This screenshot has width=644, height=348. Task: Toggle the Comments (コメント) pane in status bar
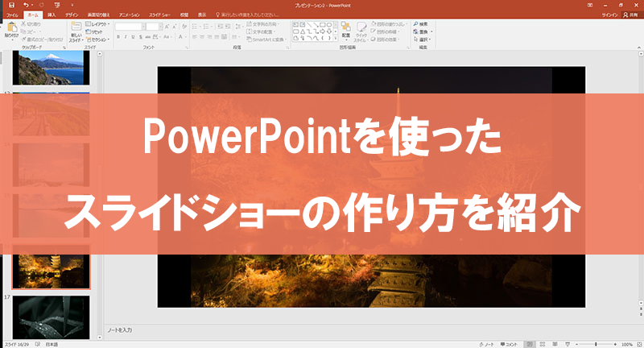click(x=509, y=344)
